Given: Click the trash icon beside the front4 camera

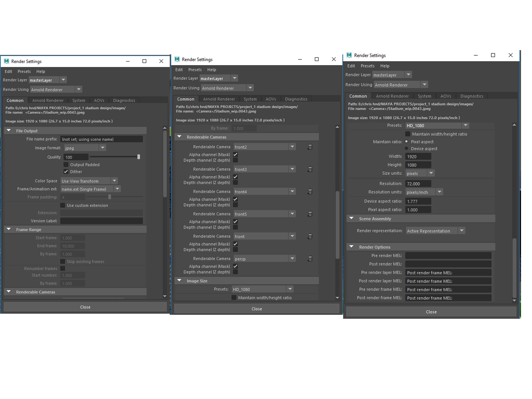Looking at the screenshot, I should click(310, 192).
